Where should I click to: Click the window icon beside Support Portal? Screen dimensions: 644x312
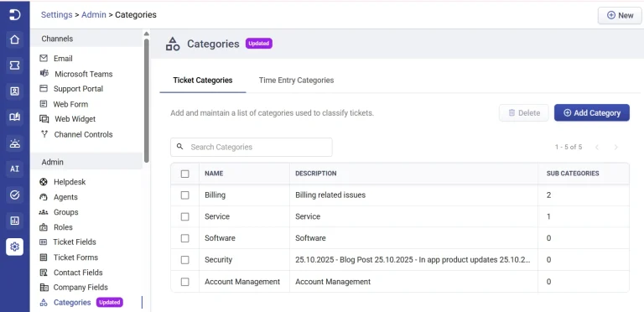click(44, 89)
